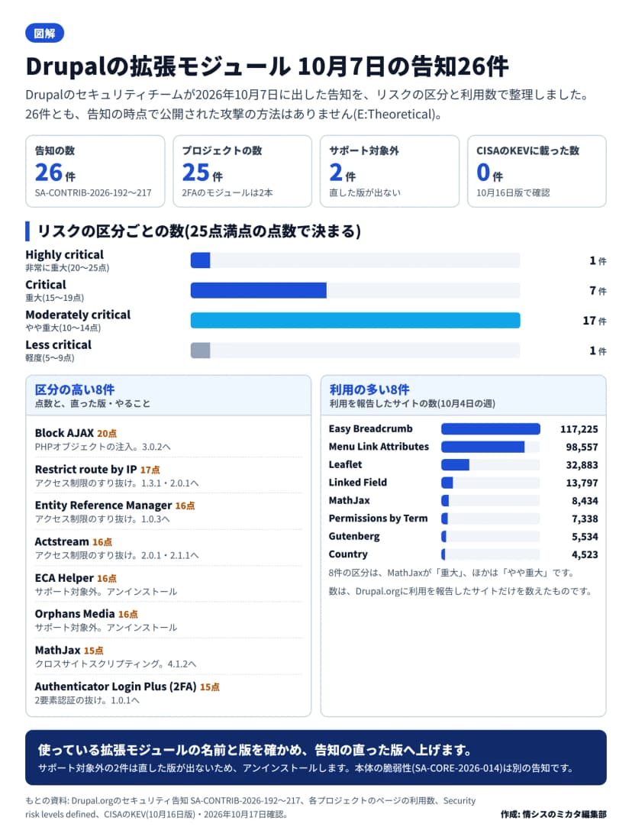Click the Menu Link Attributes usage bar
632x840 pixels.
point(482,447)
